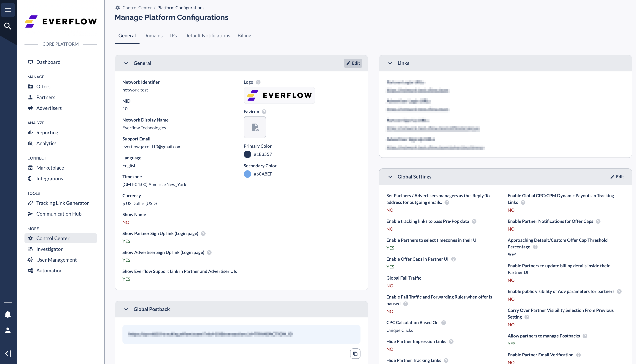Click Unique Clicks value
The width and height of the screenshot is (636, 364).
coord(399,330)
